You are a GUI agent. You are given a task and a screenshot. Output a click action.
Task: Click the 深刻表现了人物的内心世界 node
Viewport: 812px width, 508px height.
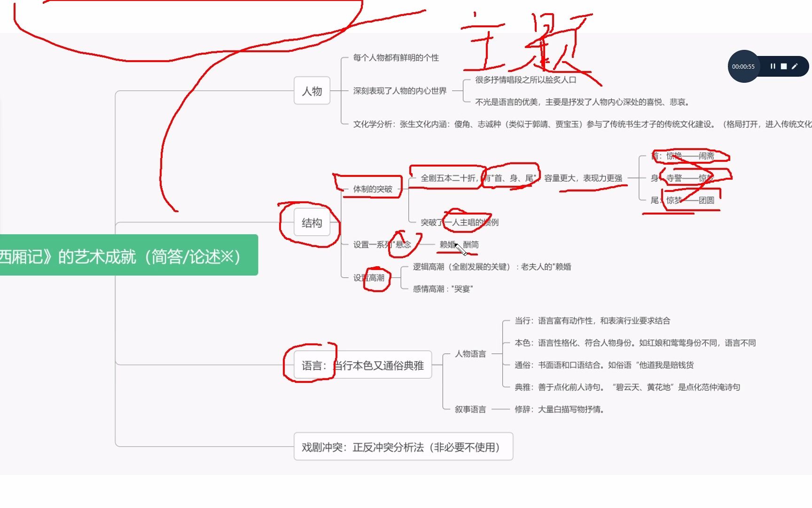click(x=399, y=91)
